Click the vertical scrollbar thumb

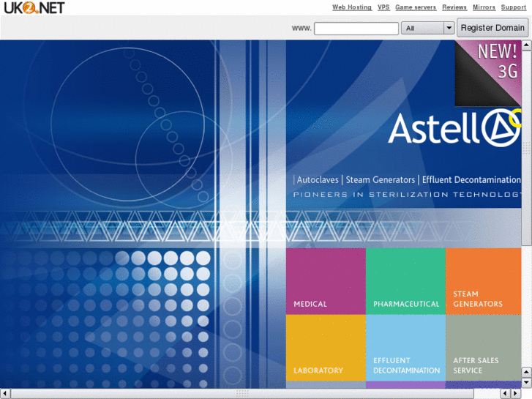(x=526, y=148)
